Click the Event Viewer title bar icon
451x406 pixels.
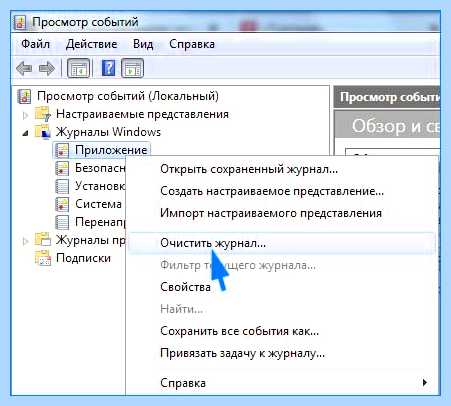click(x=20, y=23)
